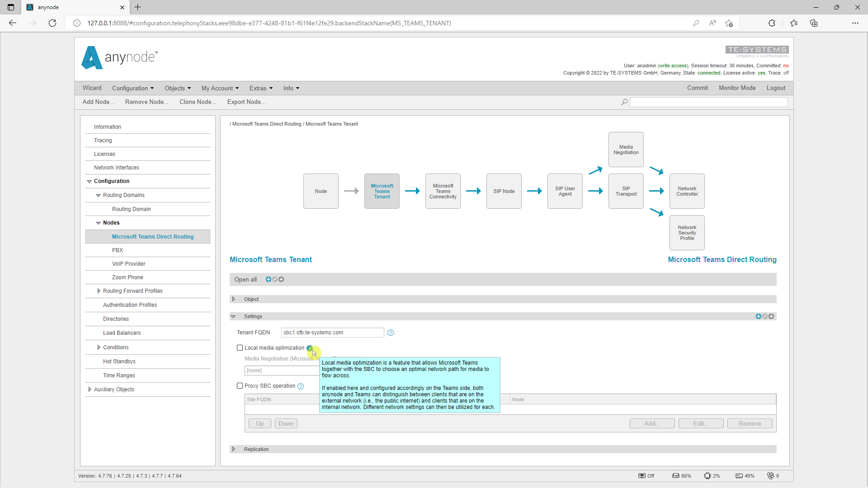Open the Wizard menu item

pyautogui.click(x=92, y=88)
